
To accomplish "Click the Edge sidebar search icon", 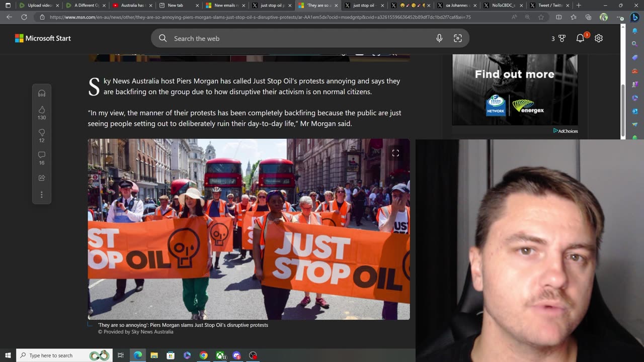I will pos(634,44).
